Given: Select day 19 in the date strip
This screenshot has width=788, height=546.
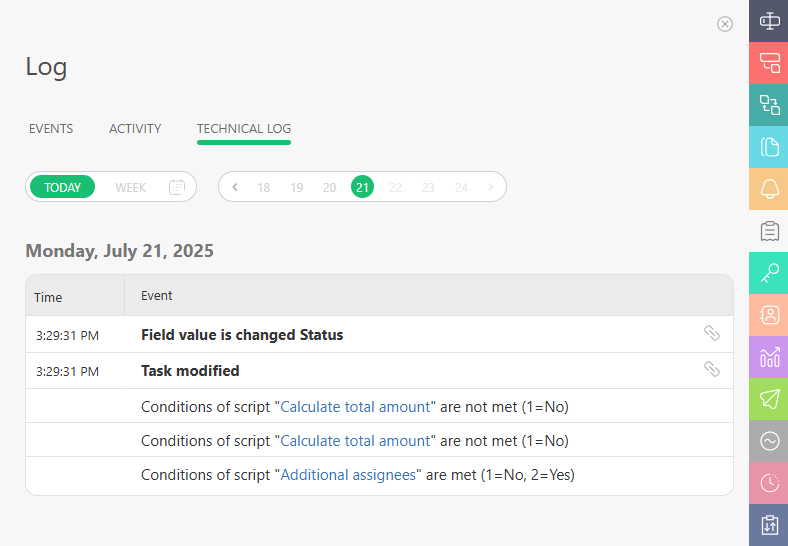Looking at the screenshot, I should click(x=297, y=188).
